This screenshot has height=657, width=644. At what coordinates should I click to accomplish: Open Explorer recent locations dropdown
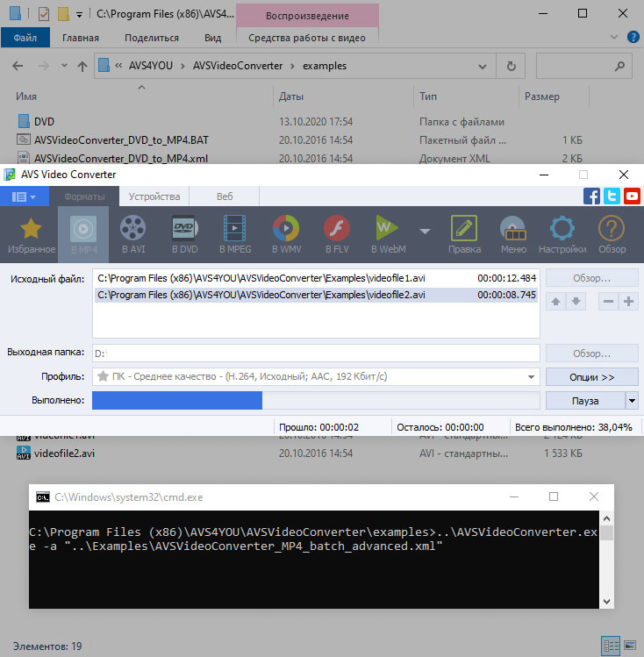pyautogui.click(x=64, y=66)
